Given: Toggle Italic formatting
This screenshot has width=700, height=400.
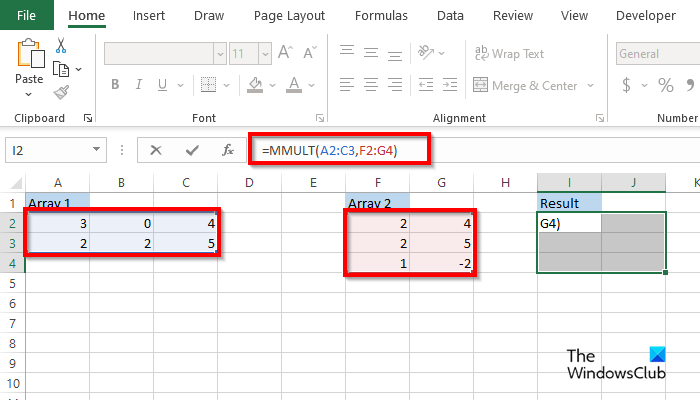Looking at the screenshot, I should (x=140, y=85).
